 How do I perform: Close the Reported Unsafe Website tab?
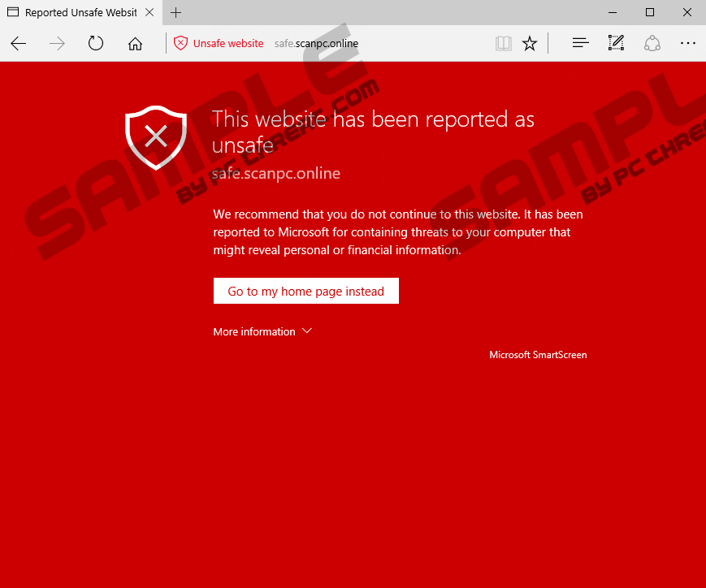pyautogui.click(x=149, y=13)
